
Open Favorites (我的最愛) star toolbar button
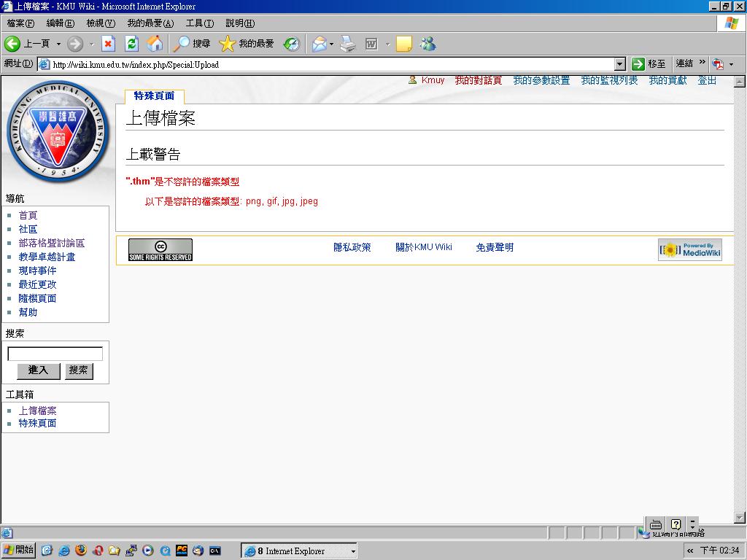pyautogui.click(x=247, y=44)
